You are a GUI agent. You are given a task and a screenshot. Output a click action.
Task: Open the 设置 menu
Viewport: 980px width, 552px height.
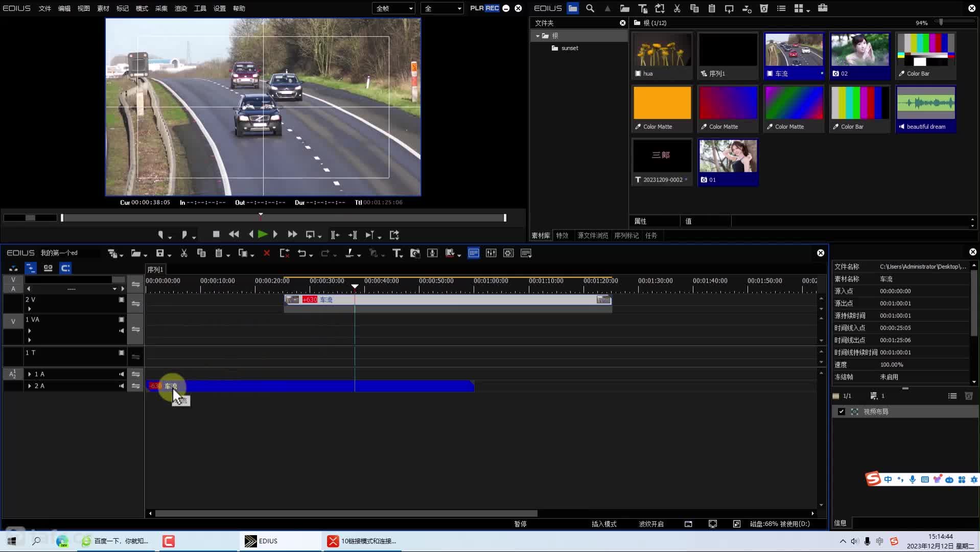pos(220,8)
